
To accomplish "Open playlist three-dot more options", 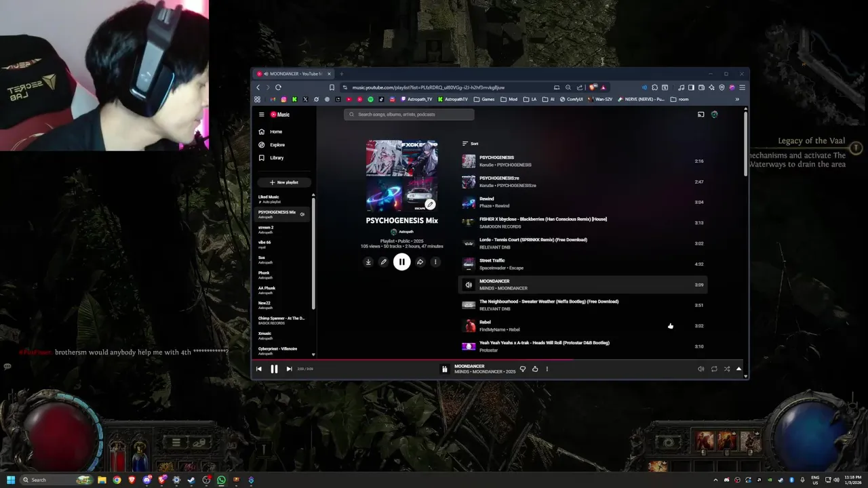I will click(x=435, y=262).
